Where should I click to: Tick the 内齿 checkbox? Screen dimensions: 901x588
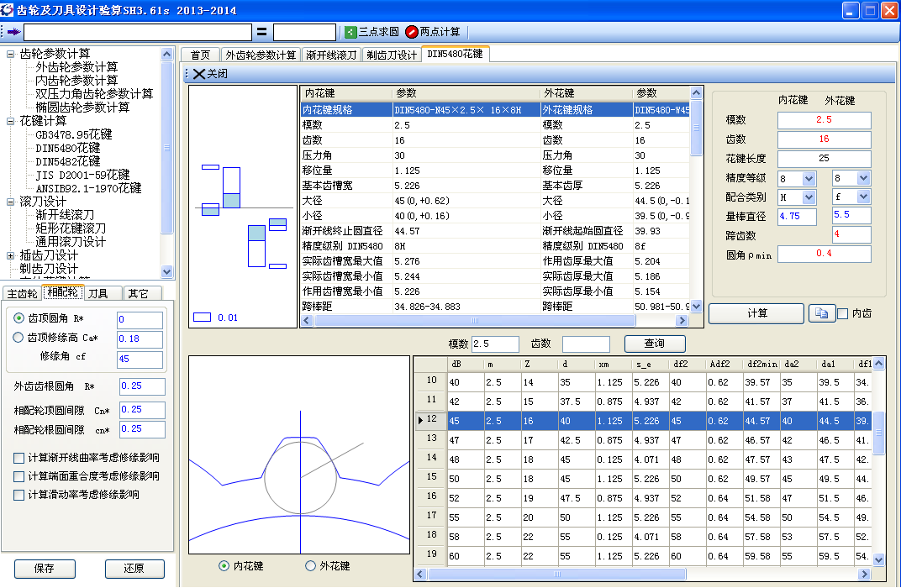(843, 313)
